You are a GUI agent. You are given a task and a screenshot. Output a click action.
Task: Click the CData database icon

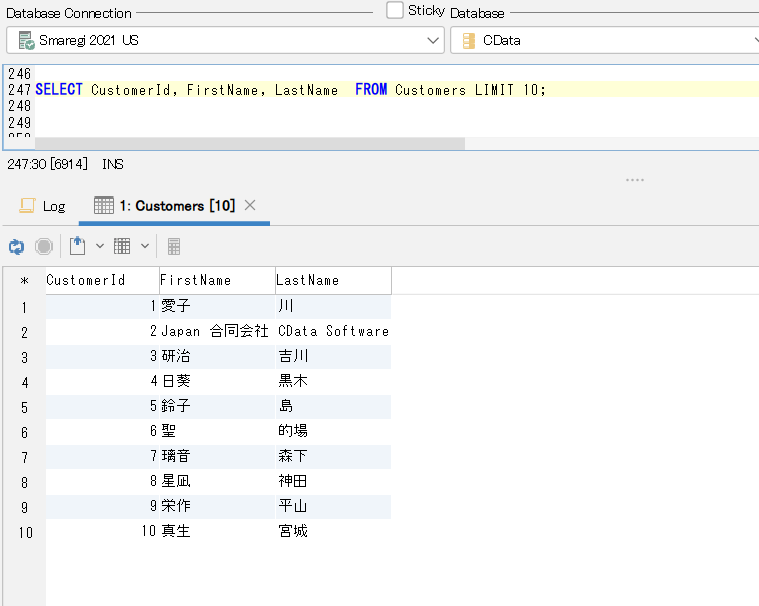click(468, 41)
